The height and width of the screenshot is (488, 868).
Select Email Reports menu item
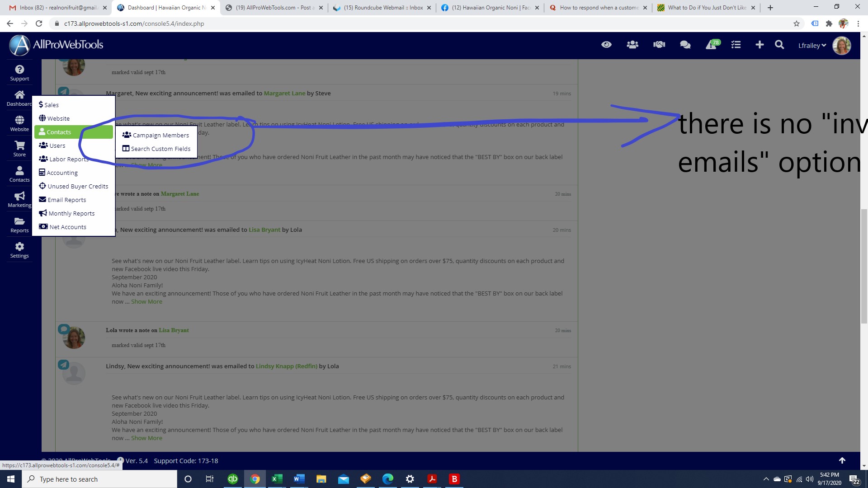tap(74, 200)
